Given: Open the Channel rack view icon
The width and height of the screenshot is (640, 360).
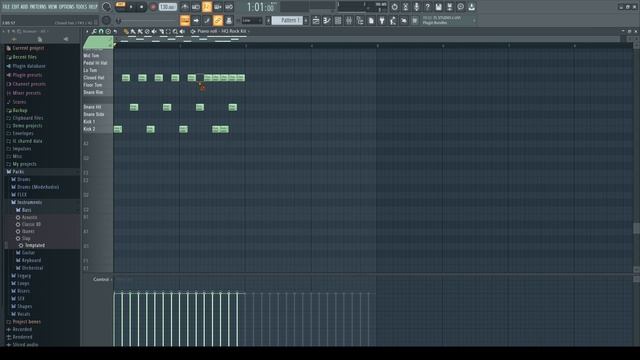Looking at the screenshot, I should (338, 20).
